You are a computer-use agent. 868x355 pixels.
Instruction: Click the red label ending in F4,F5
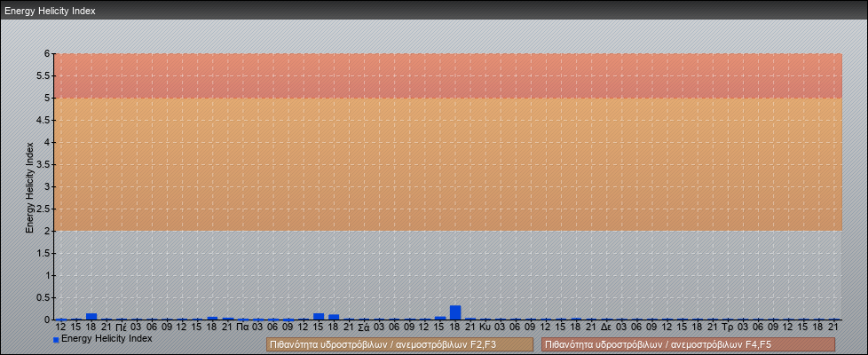pos(688,345)
